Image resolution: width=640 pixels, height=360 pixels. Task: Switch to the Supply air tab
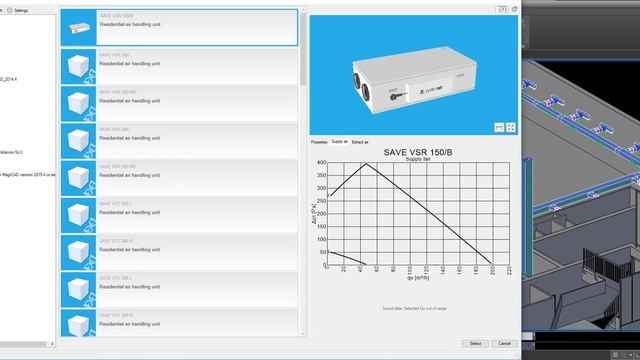[339, 142]
